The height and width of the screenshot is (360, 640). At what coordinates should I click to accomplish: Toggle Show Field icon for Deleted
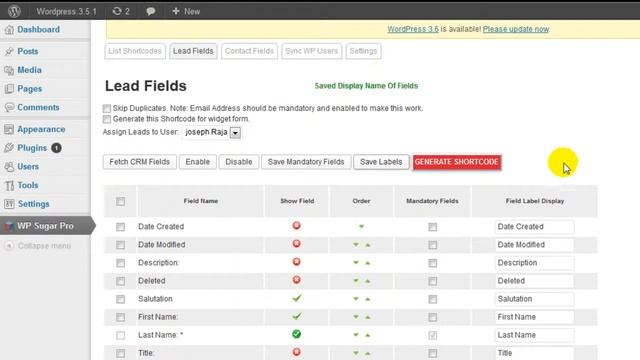[x=297, y=280]
